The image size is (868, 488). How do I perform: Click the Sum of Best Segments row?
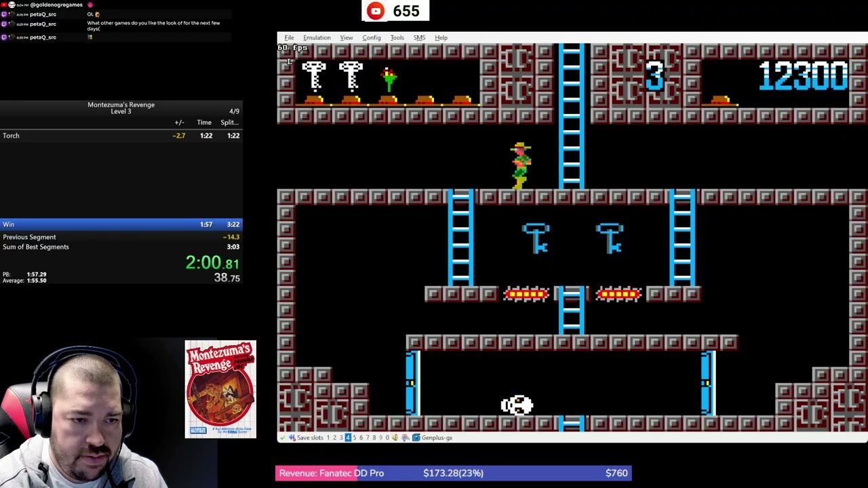[x=121, y=247]
